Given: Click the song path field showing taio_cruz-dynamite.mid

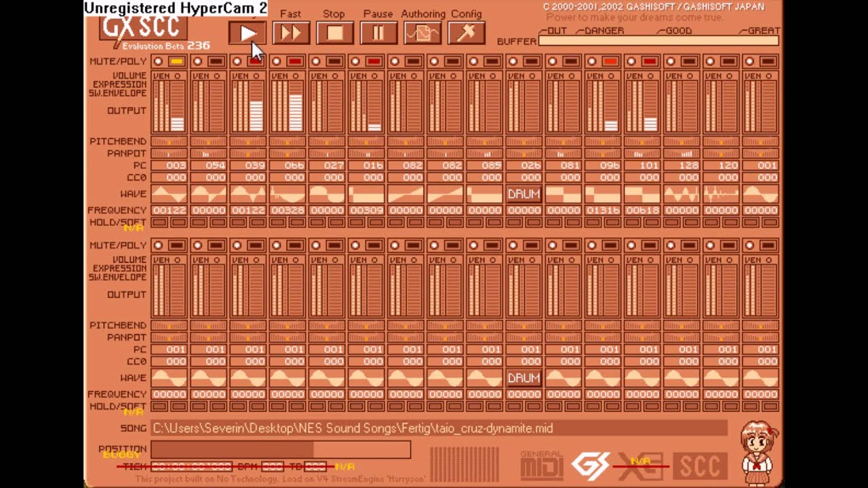Looking at the screenshot, I should (x=439, y=428).
